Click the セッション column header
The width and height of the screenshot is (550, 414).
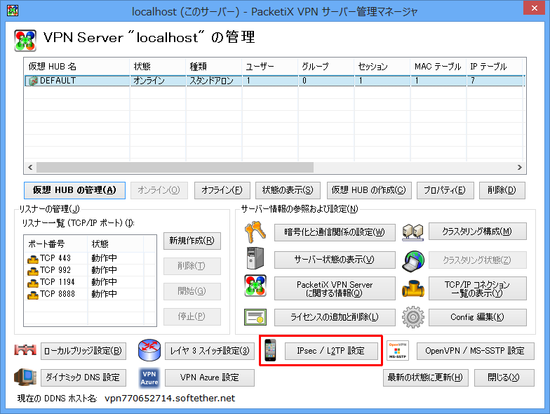(382, 66)
